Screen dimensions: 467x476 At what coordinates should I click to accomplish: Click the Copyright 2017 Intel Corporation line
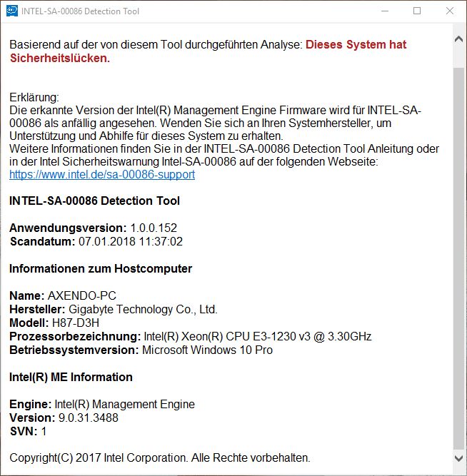point(160,457)
